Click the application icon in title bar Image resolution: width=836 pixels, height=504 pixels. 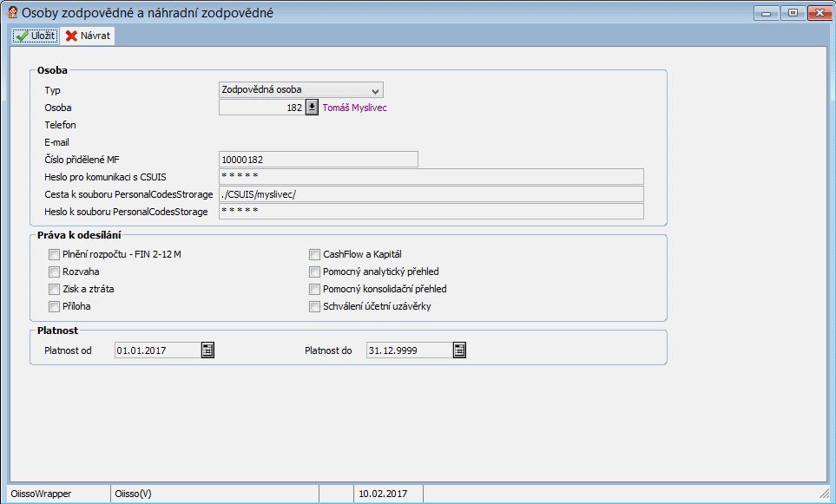[12, 12]
